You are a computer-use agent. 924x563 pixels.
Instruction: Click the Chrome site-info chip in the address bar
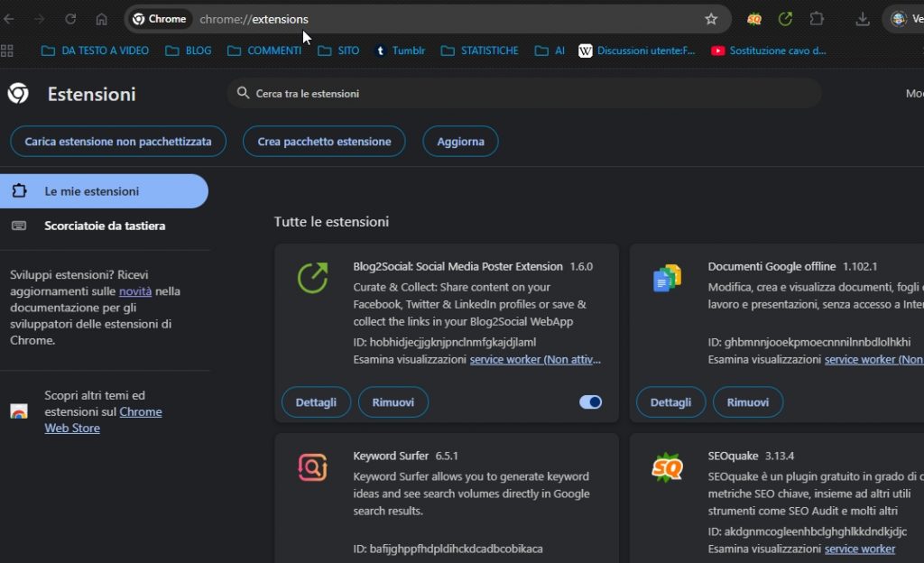click(161, 19)
